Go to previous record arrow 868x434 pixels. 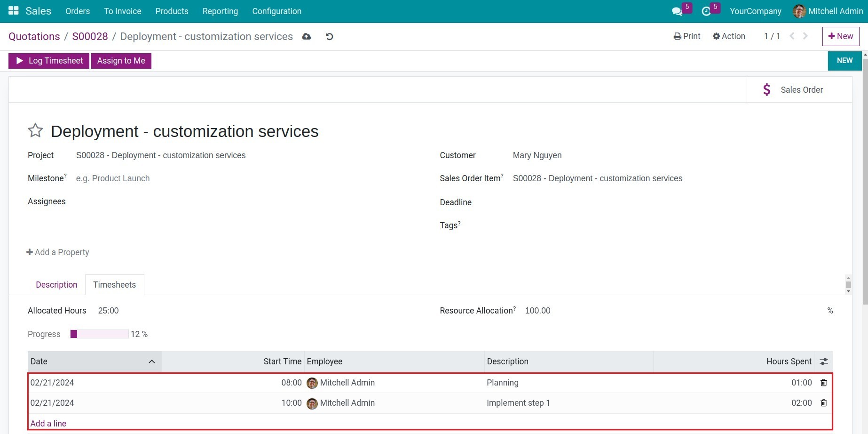[x=792, y=36]
